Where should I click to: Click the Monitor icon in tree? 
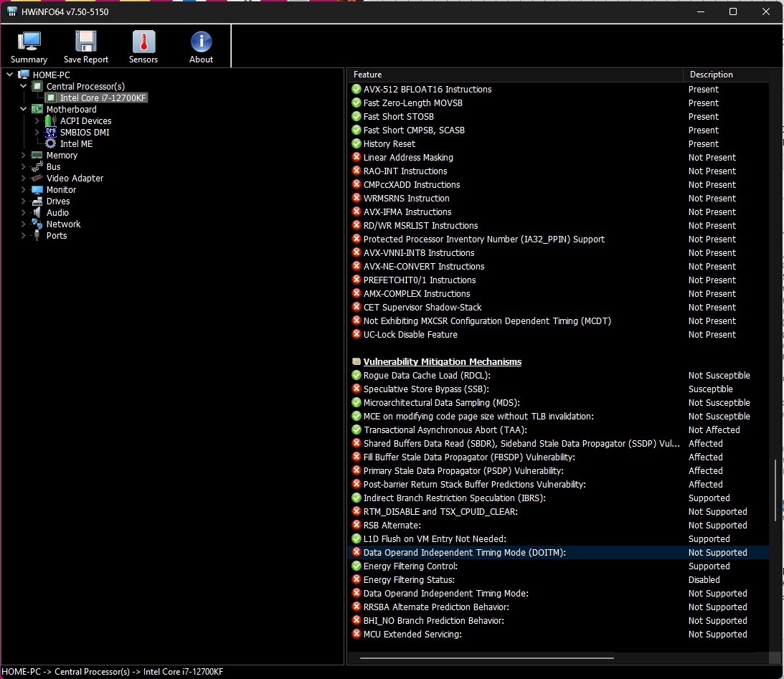(37, 190)
